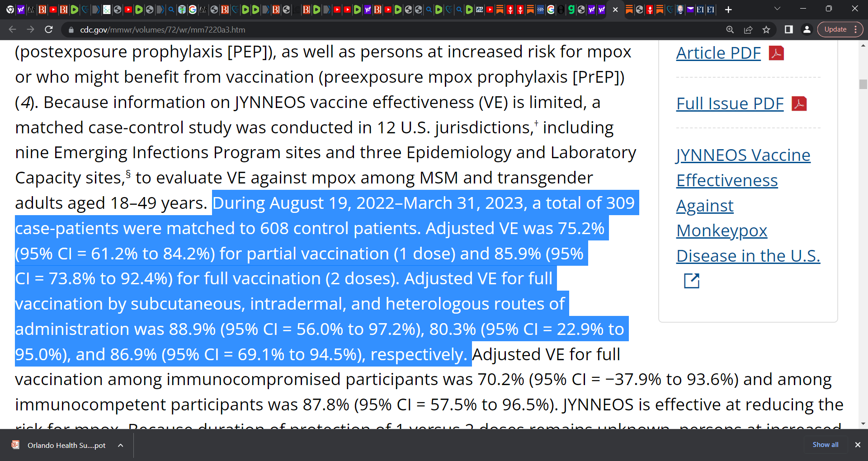Open a new browser tab
The width and height of the screenshot is (868, 461).
click(x=728, y=9)
